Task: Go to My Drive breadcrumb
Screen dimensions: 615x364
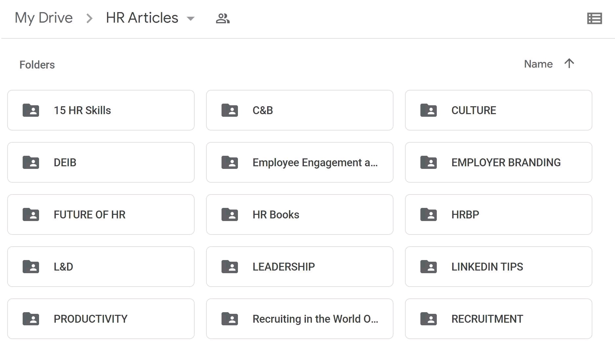Action: 44,18
